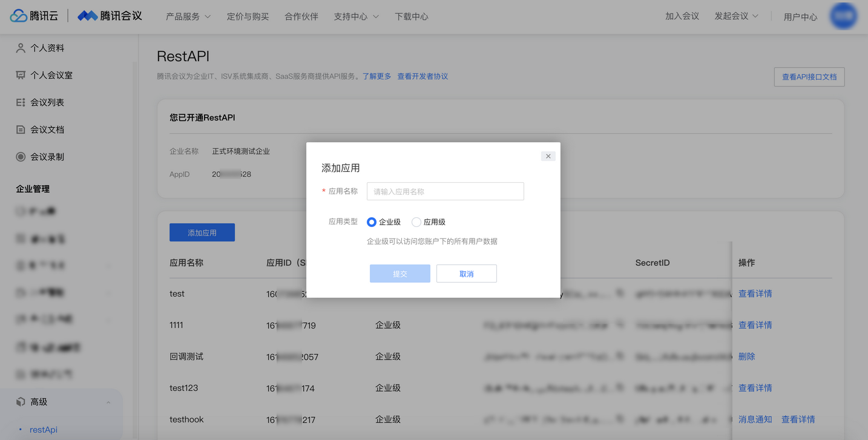Viewport: 868px width, 440px height.
Task: Open 用户中心 in the header
Action: point(800,17)
